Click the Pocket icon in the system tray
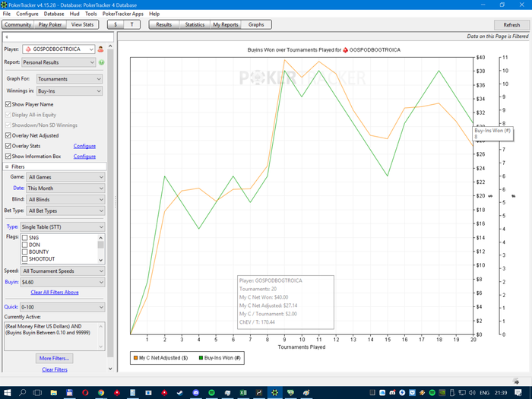Screen dimensions: 532x399 coord(412,393)
